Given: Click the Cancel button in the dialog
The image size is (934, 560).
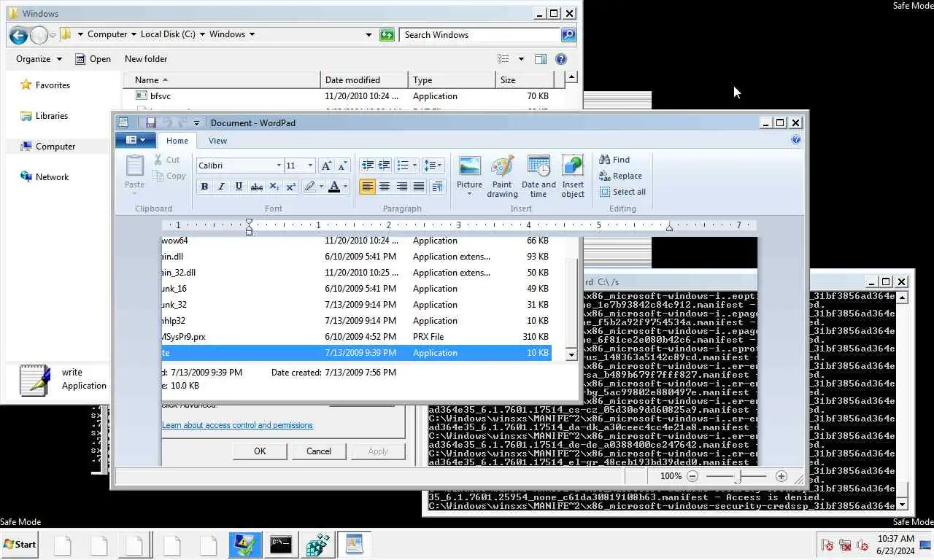Looking at the screenshot, I should (x=319, y=451).
